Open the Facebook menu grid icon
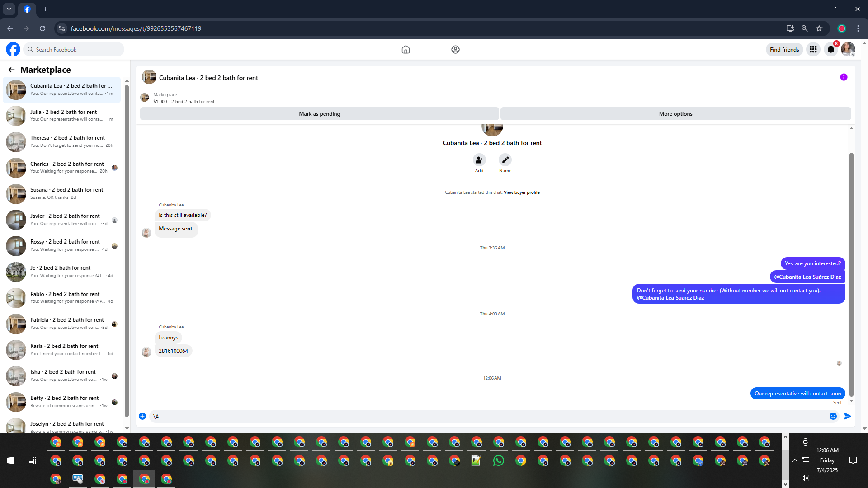Viewport: 868px width, 488px height. pos(813,50)
